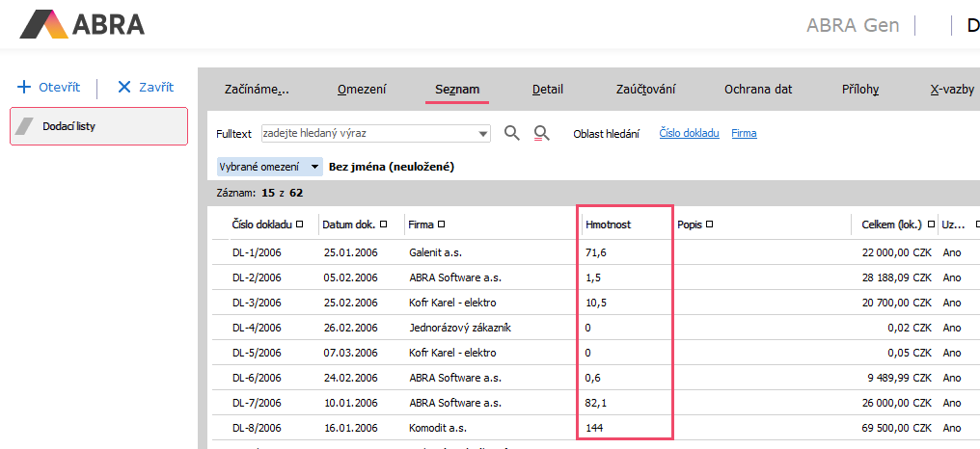
Task: Open the Ochrana dat tab
Action: (x=758, y=90)
